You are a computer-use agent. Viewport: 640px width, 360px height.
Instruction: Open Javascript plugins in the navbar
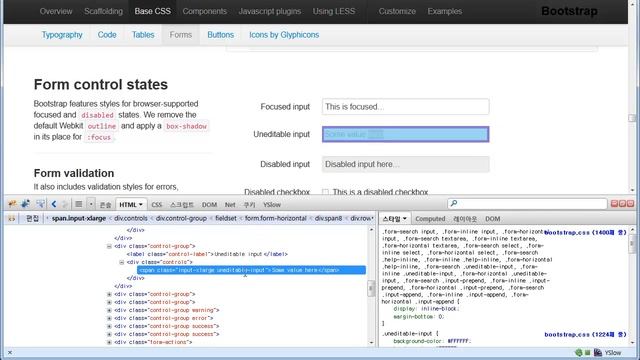click(x=270, y=11)
